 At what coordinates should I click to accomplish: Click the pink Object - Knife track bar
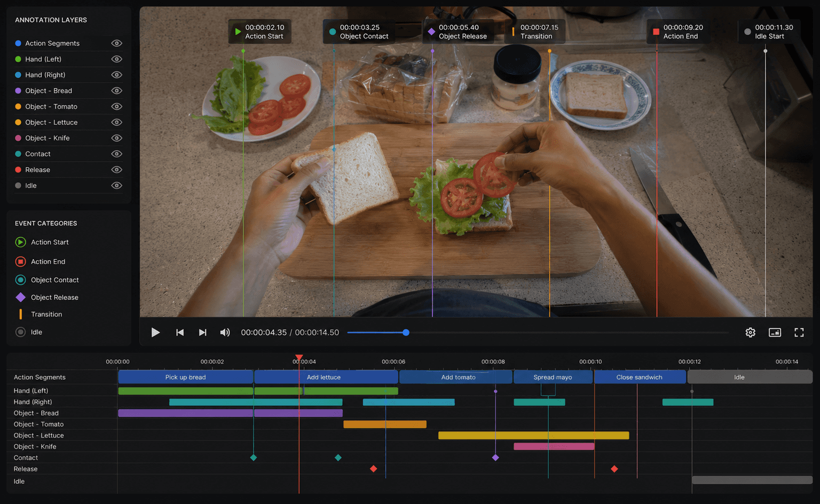coord(554,446)
